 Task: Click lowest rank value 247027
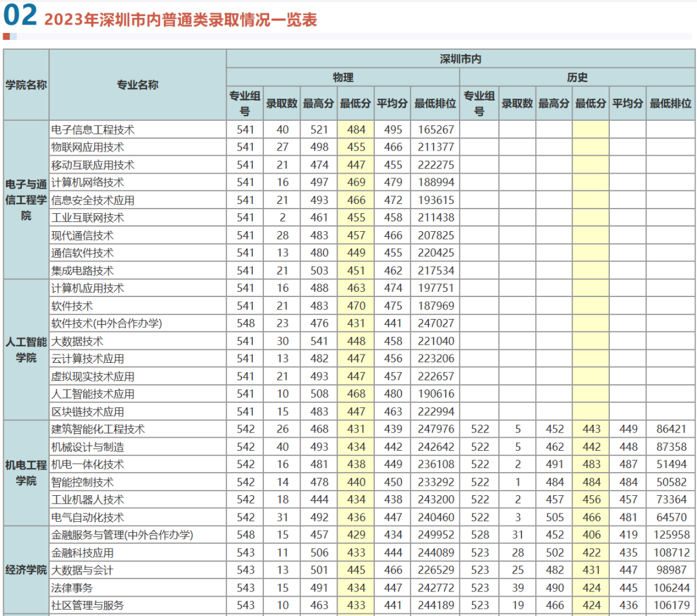[436, 323]
